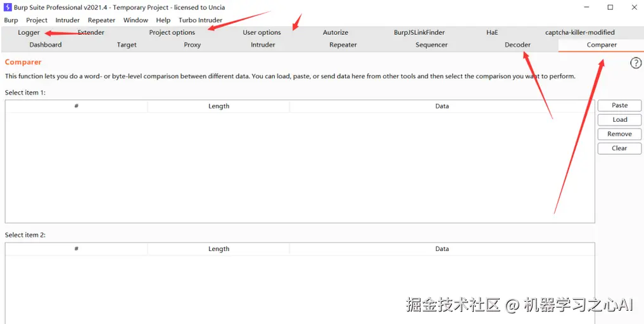Sort item 2 table by Data column
The width and height of the screenshot is (644, 324).
click(442, 249)
